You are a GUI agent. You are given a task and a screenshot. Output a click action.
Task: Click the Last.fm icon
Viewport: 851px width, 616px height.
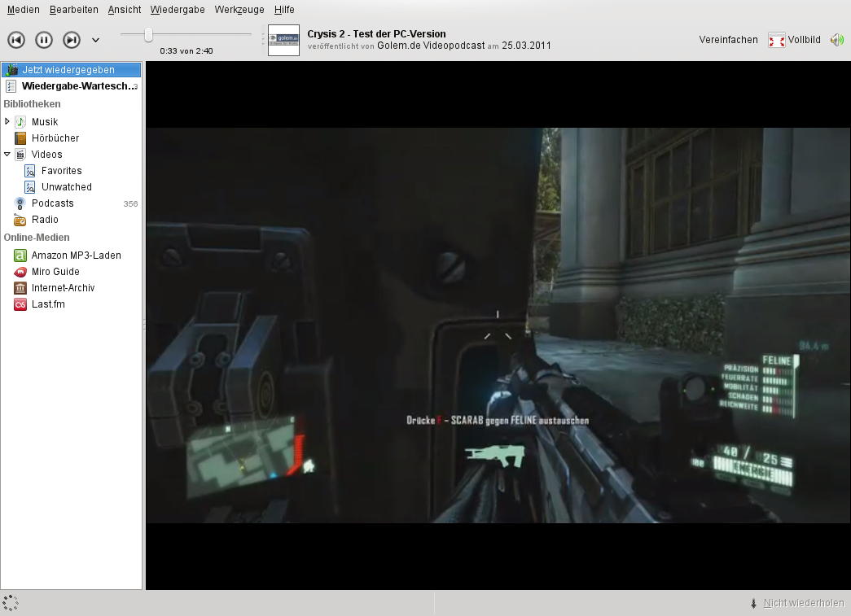20,304
